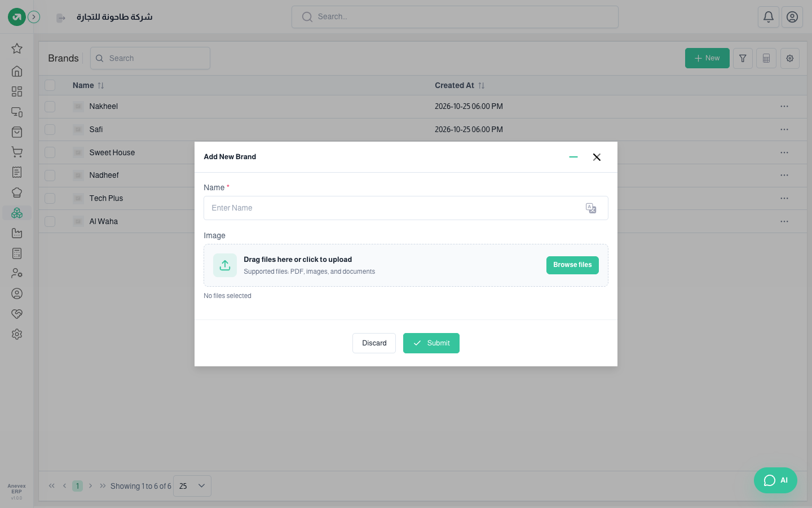The image size is (812, 508).
Task: Open the calculator icon in sidebar
Action: coord(17,253)
